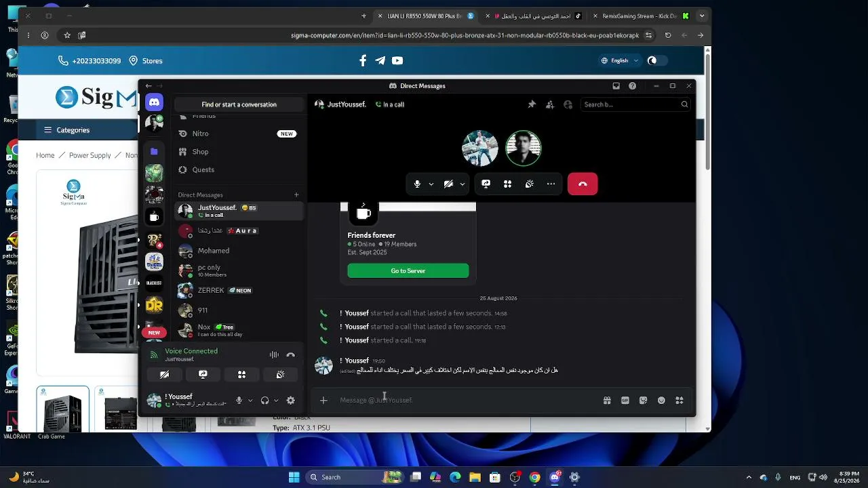Open soundboard in call controls
The image size is (868, 488).
tap(529, 184)
